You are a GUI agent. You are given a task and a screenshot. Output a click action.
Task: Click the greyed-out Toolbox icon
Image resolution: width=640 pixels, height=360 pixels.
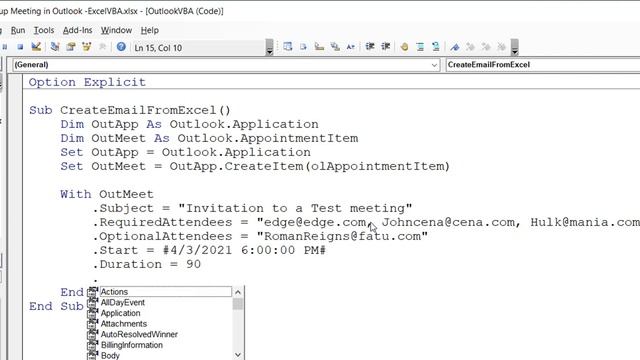click(x=102, y=47)
